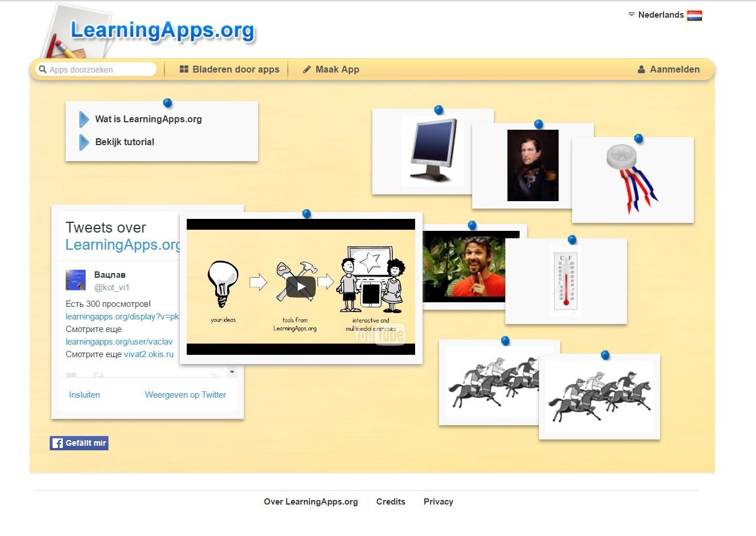Open the thermometer app card

click(566, 281)
